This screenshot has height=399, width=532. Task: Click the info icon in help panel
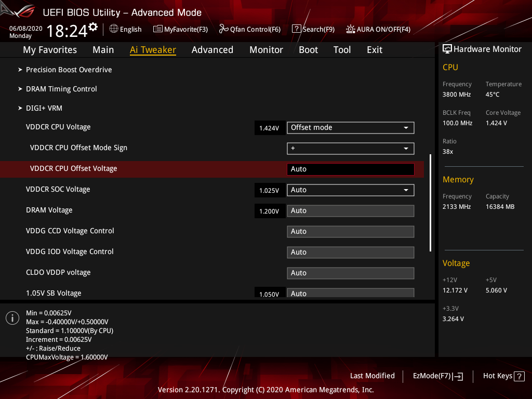coord(12,318)
